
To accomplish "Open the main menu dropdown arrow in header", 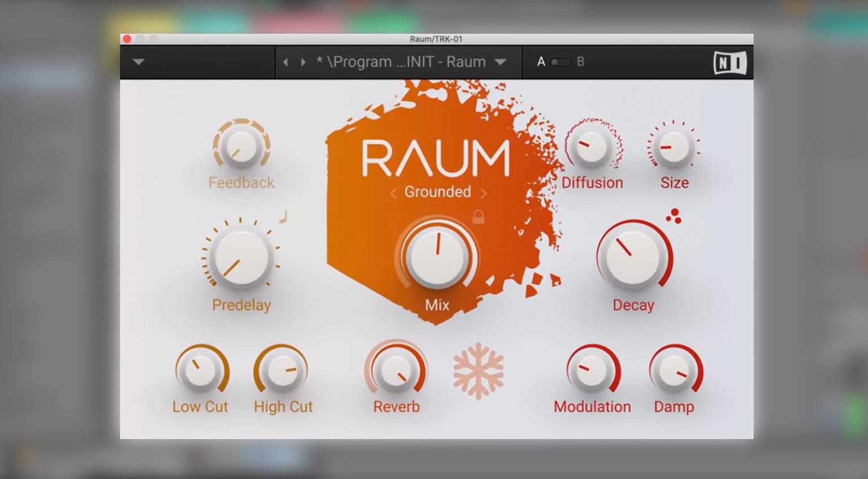I will (139, 62).
